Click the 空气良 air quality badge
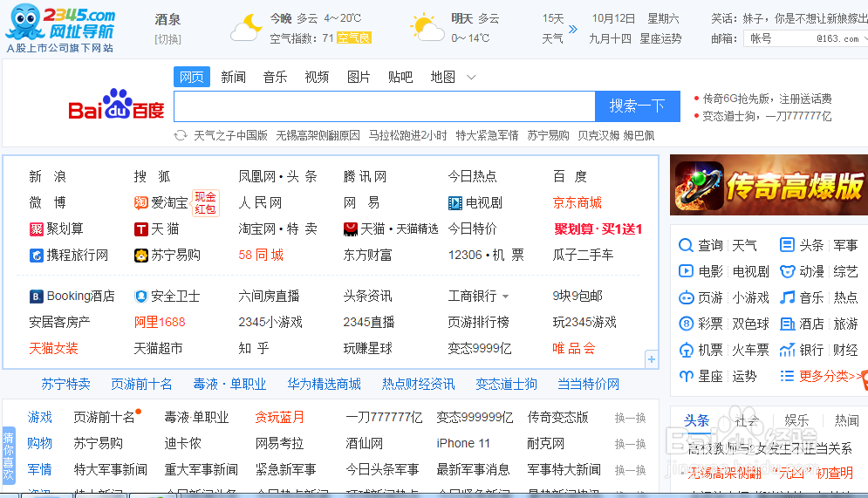This screenshot has width=868, height=498. click(x=354, y=38)
